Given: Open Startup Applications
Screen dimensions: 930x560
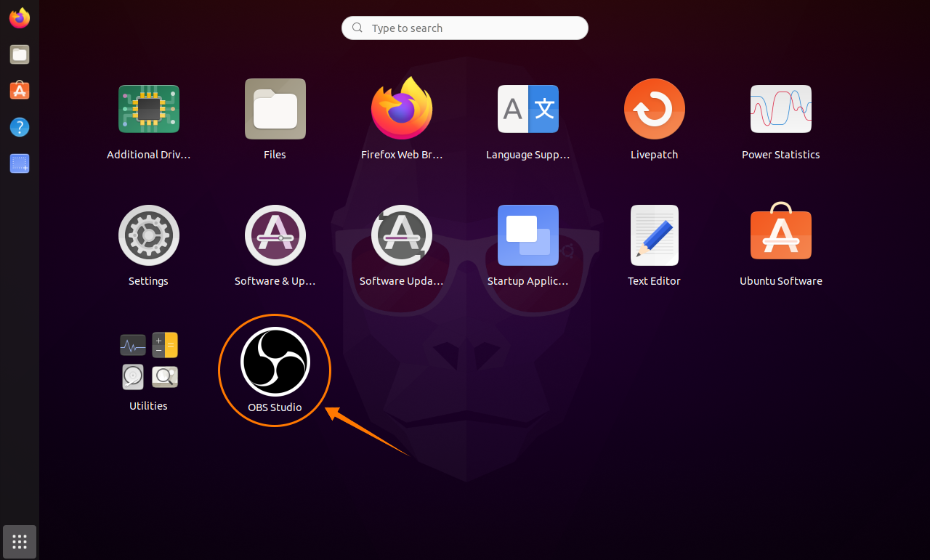Looking at the screenshot, I should click(x=528, y=235).
